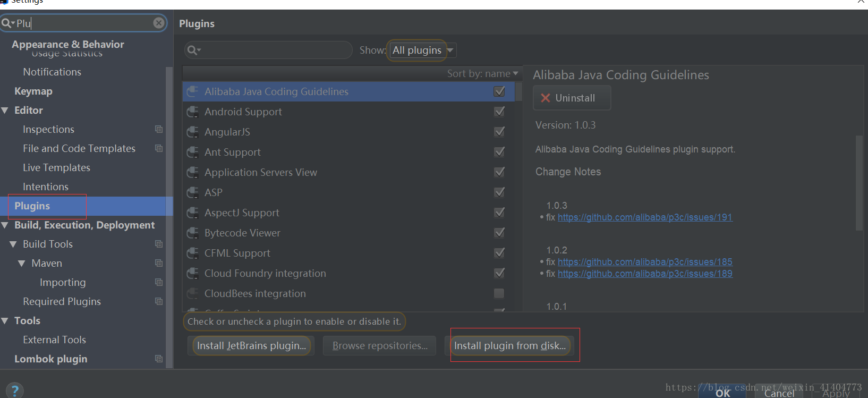Screen dimensions: 868x398
Task: Click the ASP plugin icon
Action: pos(193,192)
